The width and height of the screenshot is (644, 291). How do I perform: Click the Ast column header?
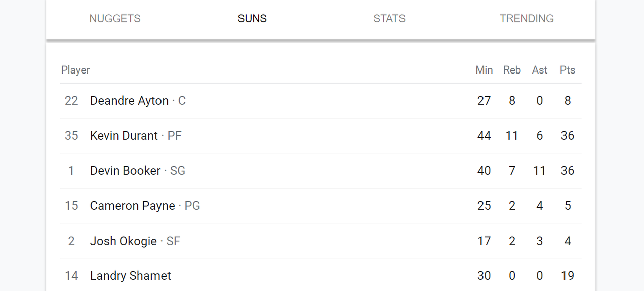point(540,70)
